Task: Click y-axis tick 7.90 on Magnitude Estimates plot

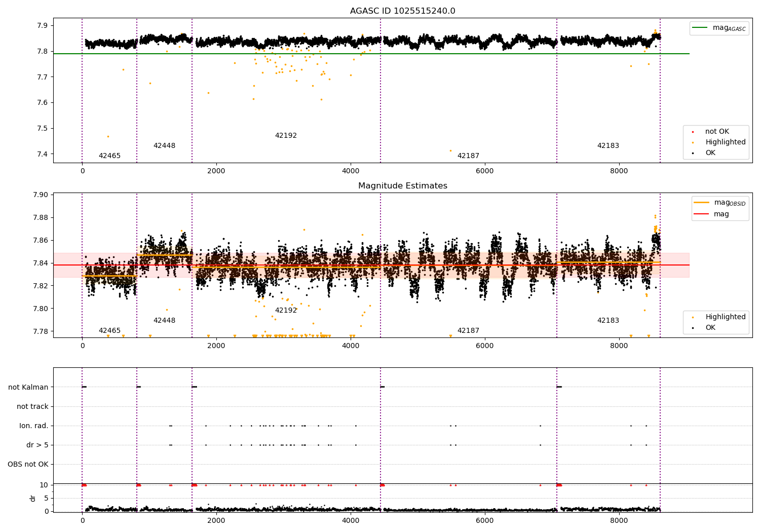Action: click(x=41, y=195)
